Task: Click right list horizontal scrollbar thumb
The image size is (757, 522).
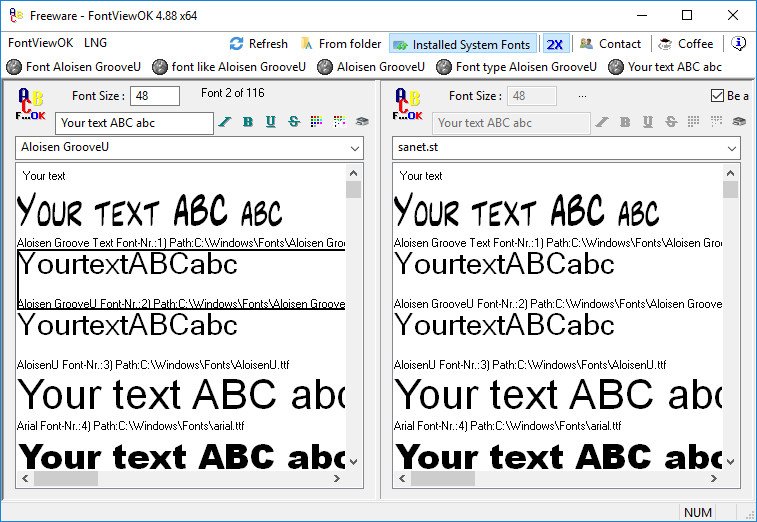Action: (x=443, y=479)
